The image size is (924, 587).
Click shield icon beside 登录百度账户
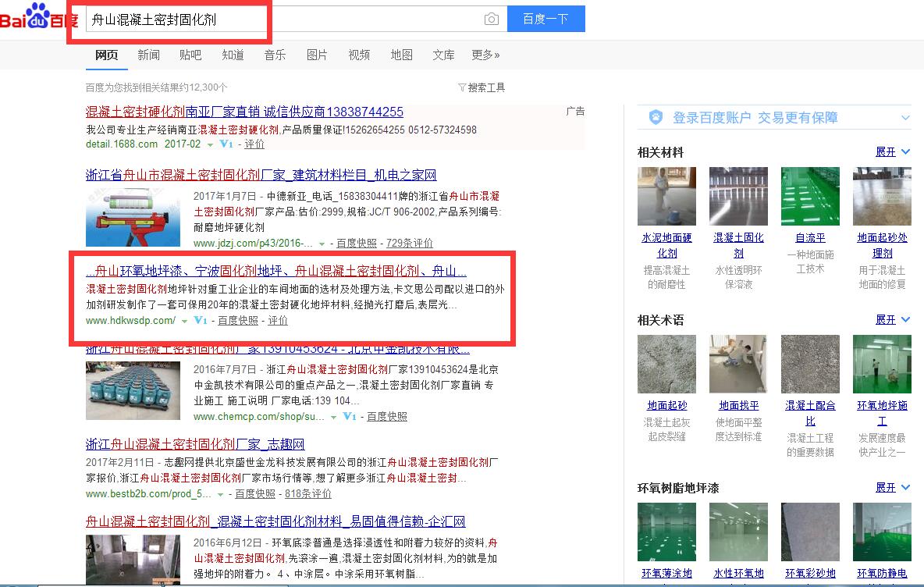[x=656, y=117]
